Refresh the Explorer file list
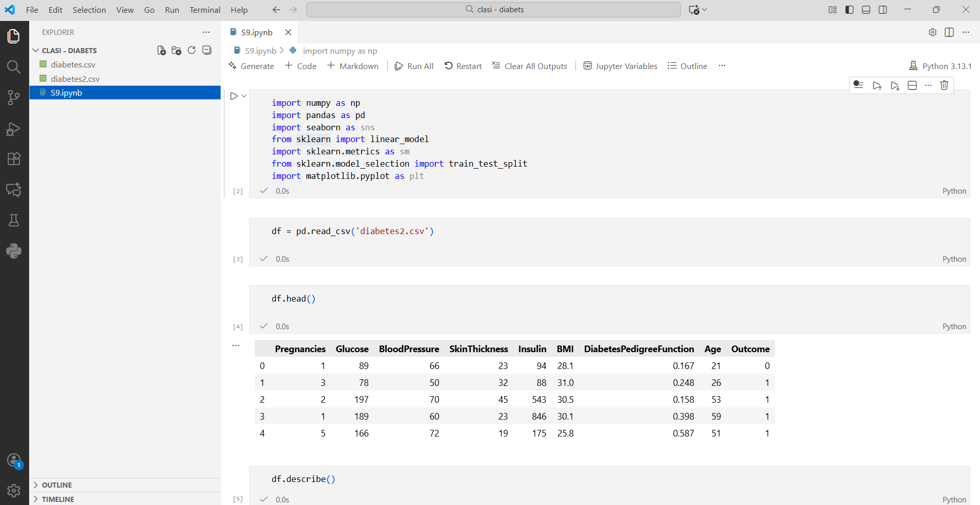Viewport: 980px width, 505px height. pos(192,50)
